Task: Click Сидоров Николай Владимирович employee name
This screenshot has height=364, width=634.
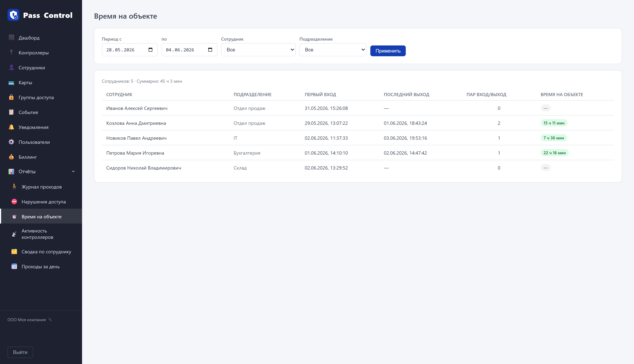Action: click(144, 168)
